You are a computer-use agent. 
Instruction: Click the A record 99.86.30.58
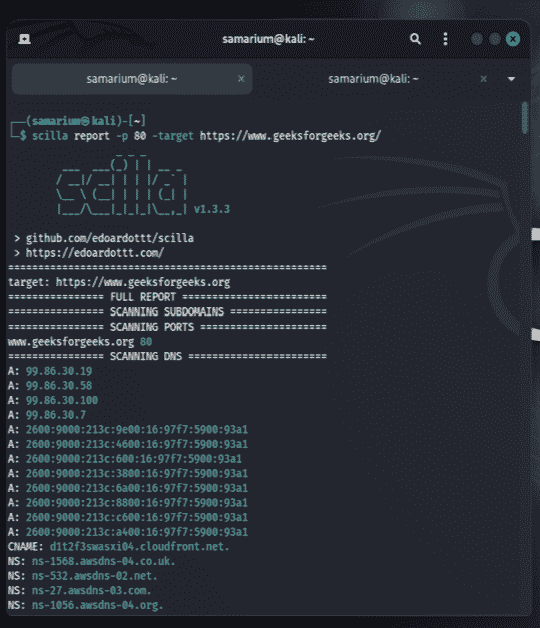[59, 386]
